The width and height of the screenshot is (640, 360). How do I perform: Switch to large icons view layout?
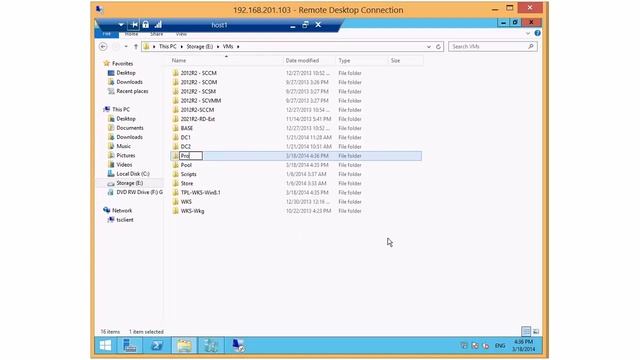[x=536, y=331]
